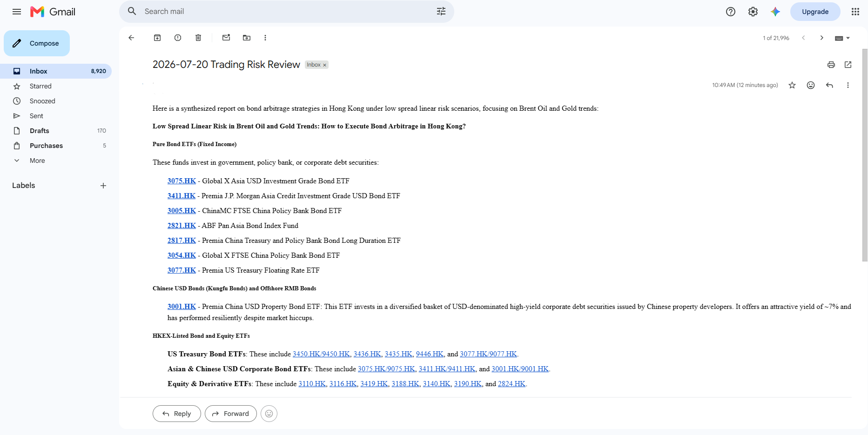868x435 pixels.
Task: Open the main menu hamburger icon
Action: [x=17, y=12]
